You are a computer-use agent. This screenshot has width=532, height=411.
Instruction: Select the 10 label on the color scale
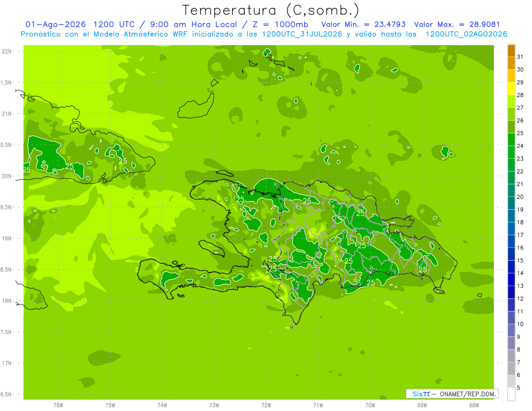[520, 324]
